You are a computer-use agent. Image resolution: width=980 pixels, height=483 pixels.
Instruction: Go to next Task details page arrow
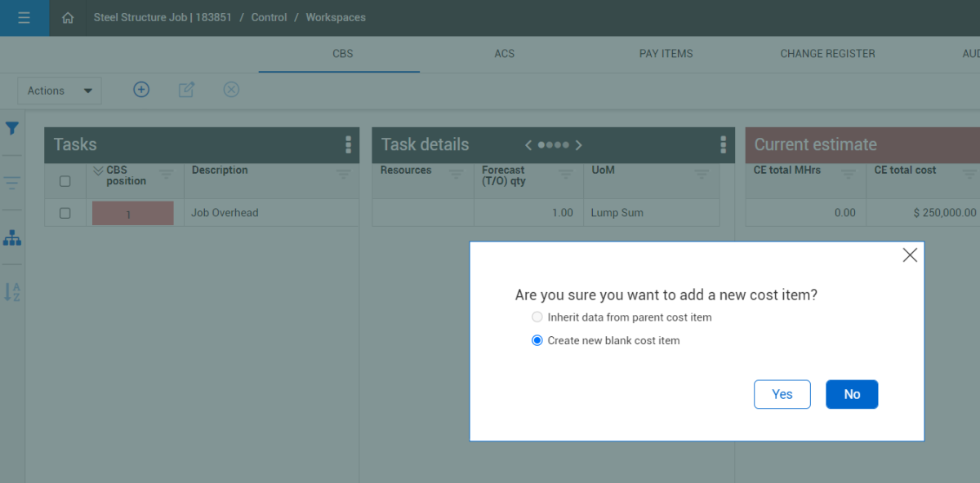click(x=579, y=145)
